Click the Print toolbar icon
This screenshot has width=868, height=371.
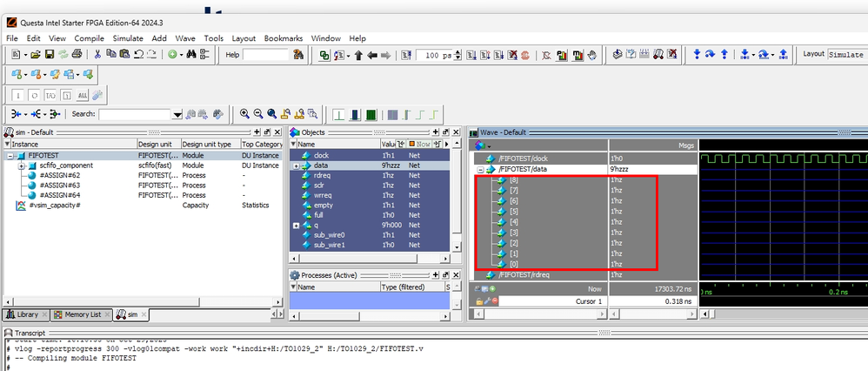coord(77,55)
